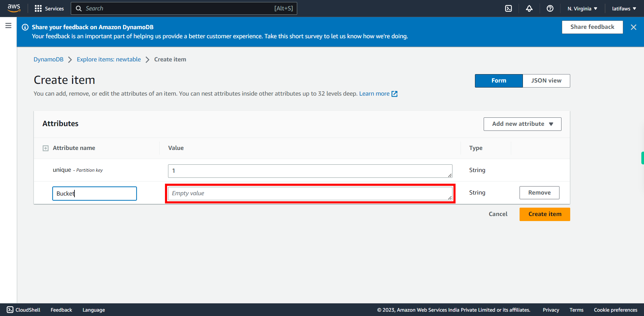Open the notifications bell
The width and height of the screenshot is (644, 316).
point(529,8)
